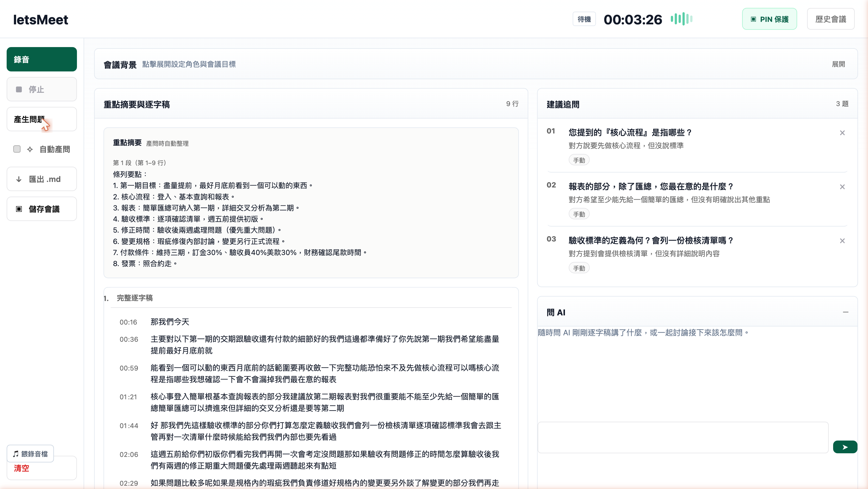Save the meeting via 儲存會議
Image resolution: width=868 pixels, height=489 pixels.
click(x=42, y=209)
